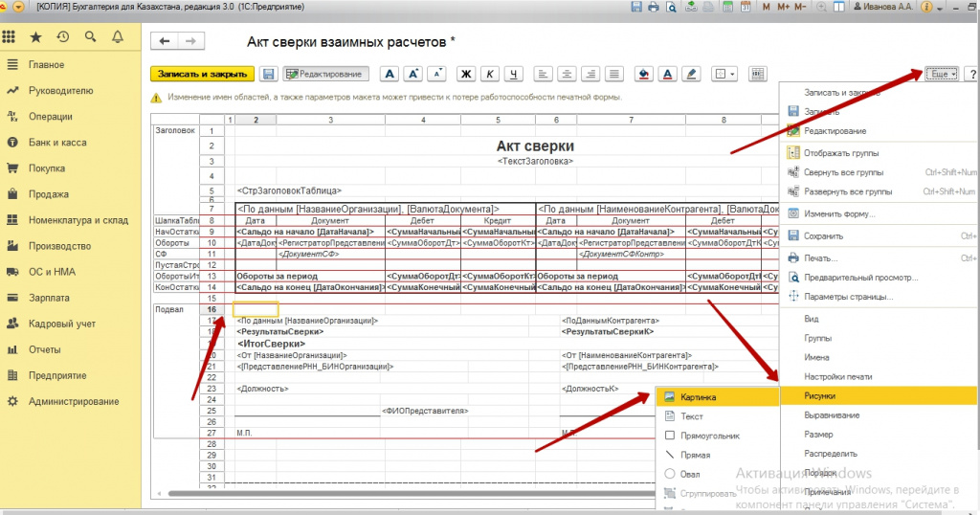The width and height of the screenshot is (980, 515).
Task: Toggle the Редактирование mode button
Action: point(325,74)
